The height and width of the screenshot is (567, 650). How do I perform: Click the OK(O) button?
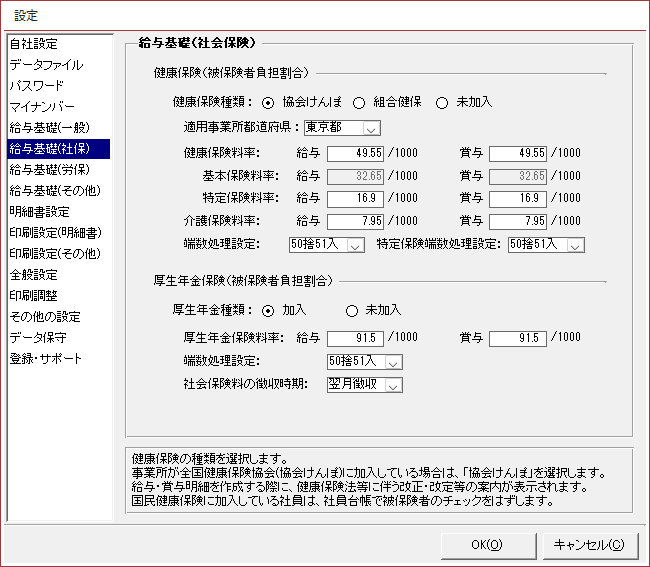tap(486, 545)
